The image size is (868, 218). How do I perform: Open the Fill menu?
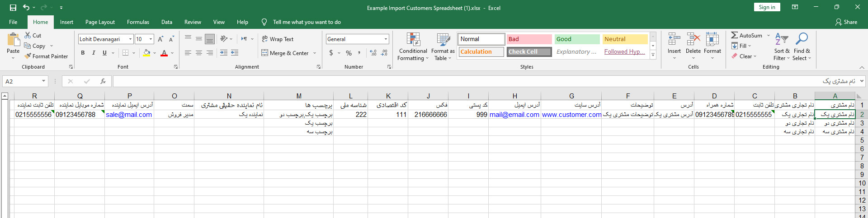point(741,46)
